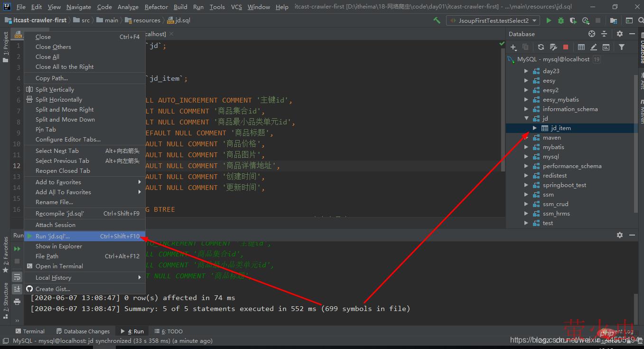Image resolution: width=644 pixels, height=349 pixels.
Task: Click the filter funnel icon in Database panel
Action: (621, 47)
